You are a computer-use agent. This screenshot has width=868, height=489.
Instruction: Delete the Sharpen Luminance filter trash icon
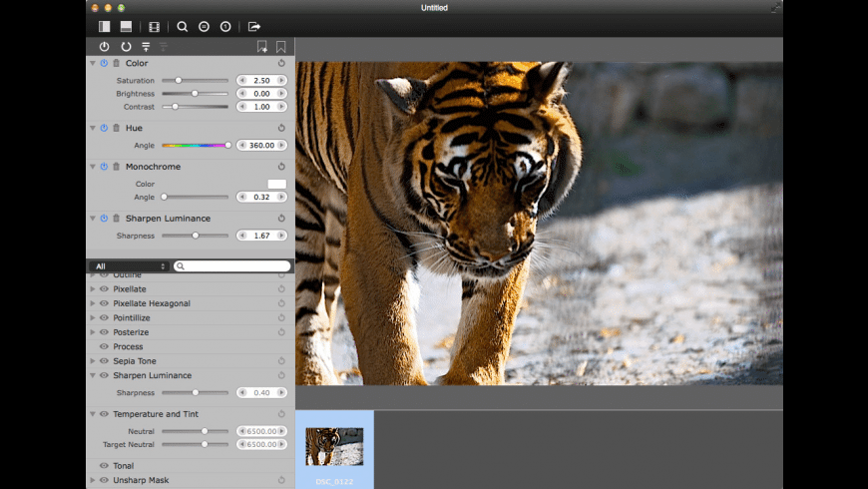(117, 219)
